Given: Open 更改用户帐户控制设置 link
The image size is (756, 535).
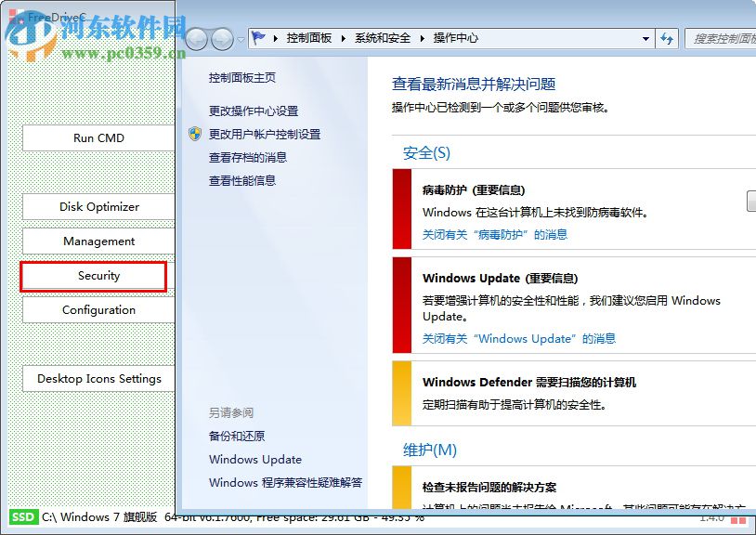Looking at the screenshot, I should tap(265, 134).
